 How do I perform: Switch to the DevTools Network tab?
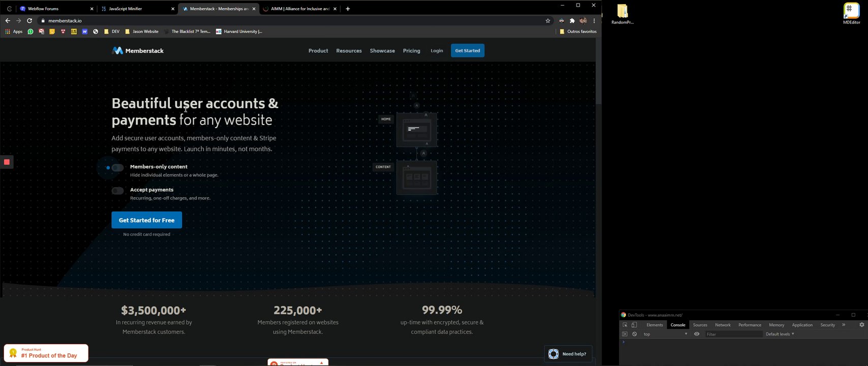723,325
